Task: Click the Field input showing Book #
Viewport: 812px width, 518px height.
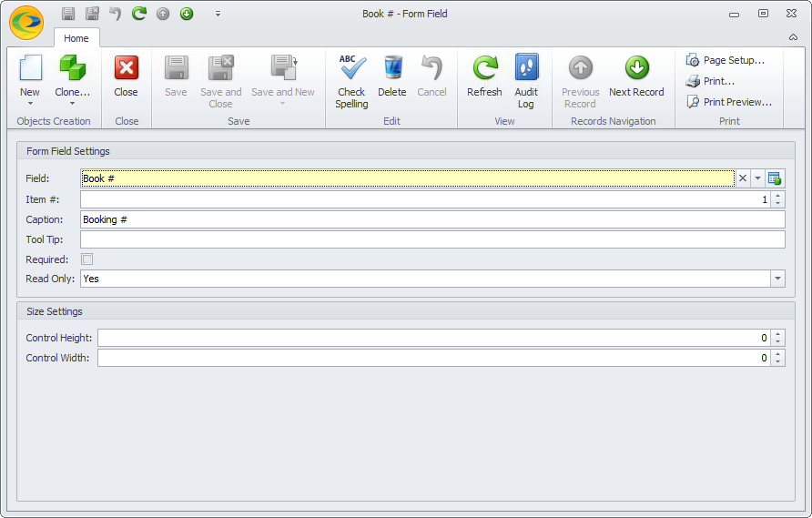Action: [408, 178]
